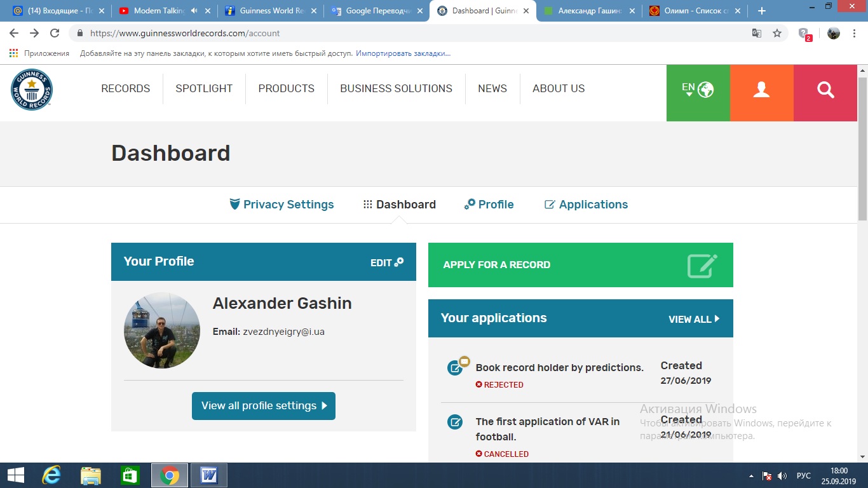Click the Alexander Gashin profile photo
The image size is (868, 488).
162,330
